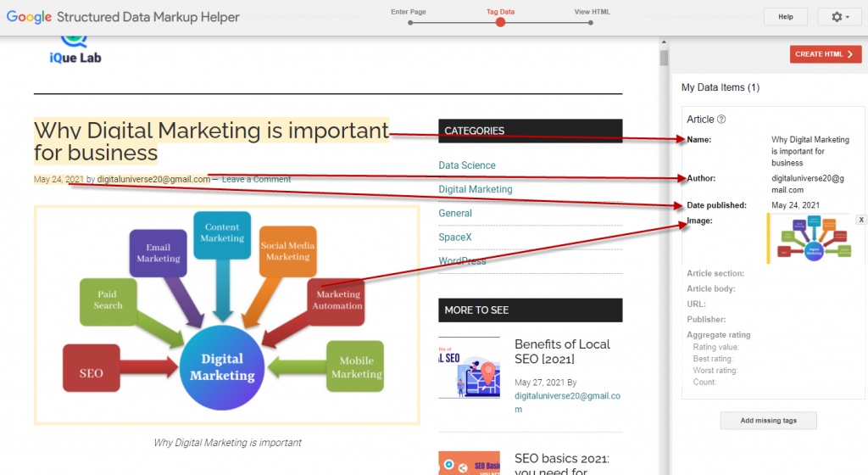
Task: Click the image caption text
Action: [227, 443]
